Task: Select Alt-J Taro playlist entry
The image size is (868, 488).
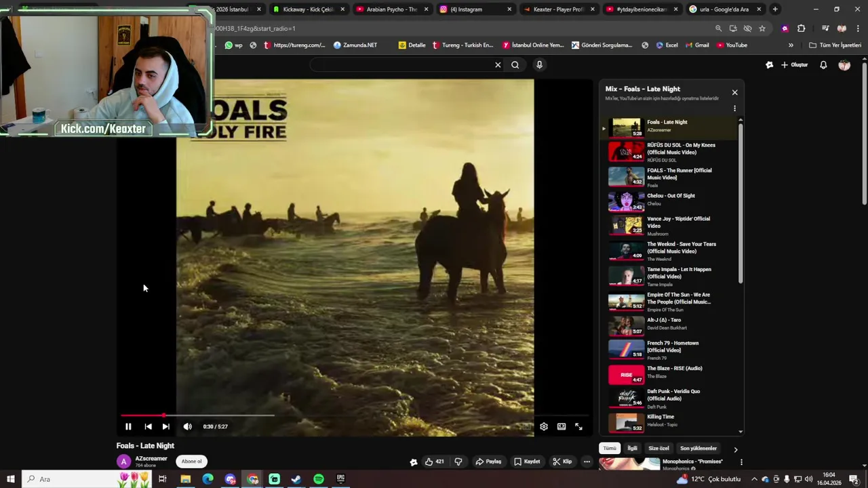Action: coord(669,325)
